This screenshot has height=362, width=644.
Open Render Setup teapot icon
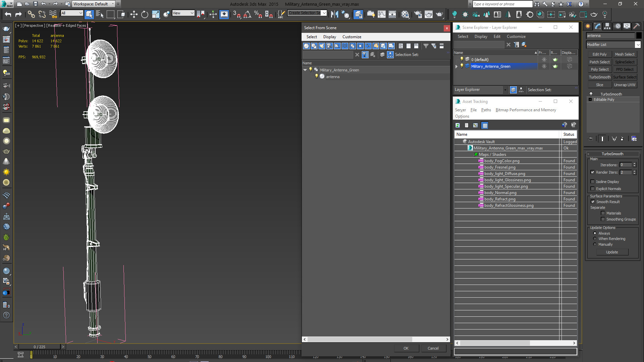[x=418, y=14]
